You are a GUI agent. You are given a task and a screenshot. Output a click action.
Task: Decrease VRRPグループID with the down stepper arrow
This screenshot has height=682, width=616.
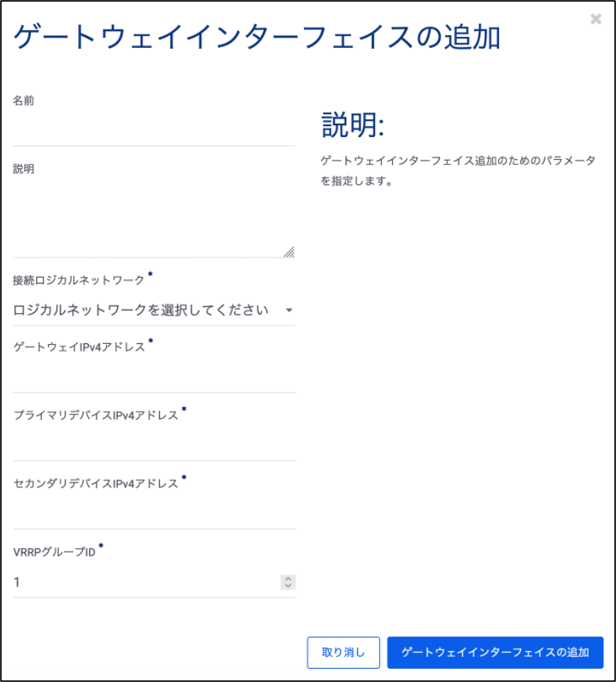(x=288, y=586)
